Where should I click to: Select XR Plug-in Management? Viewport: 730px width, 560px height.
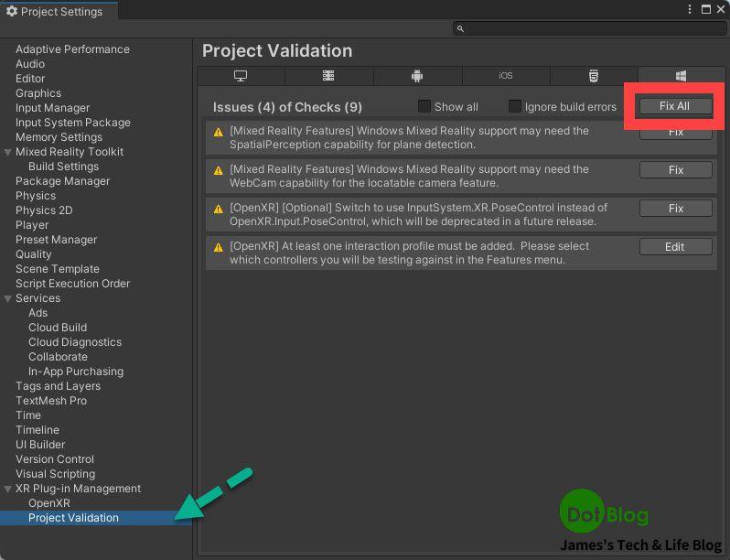[79, 489]
